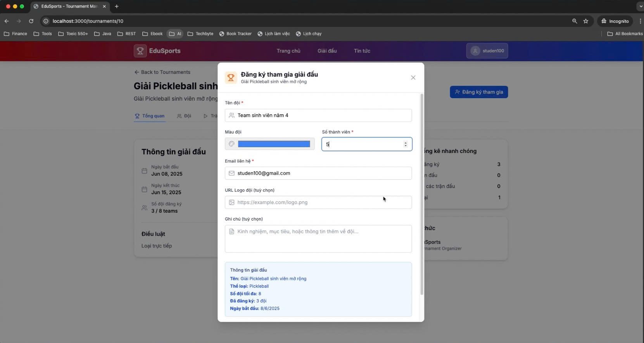Click the envelope icon in email field
Screen dimensions: 644x343
(231, 173)
